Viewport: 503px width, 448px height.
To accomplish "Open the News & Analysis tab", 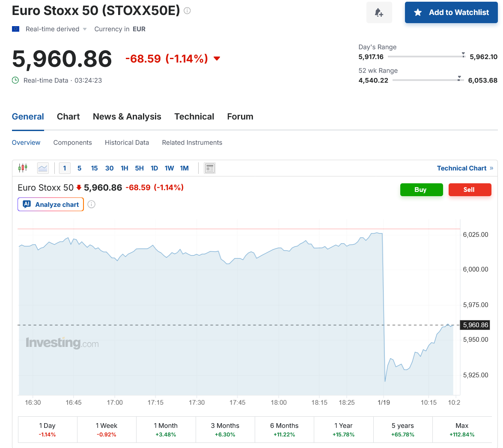I will [127, 116].
